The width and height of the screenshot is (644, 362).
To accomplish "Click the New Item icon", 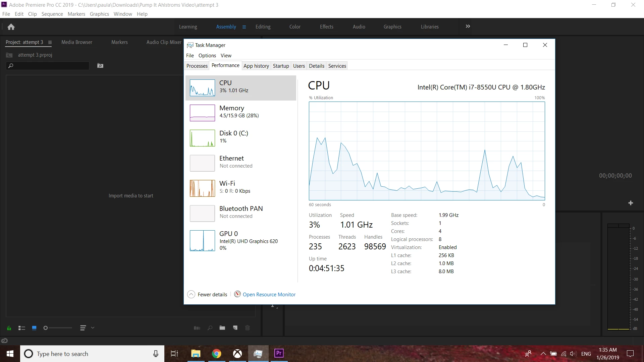I will click(235, 328).
